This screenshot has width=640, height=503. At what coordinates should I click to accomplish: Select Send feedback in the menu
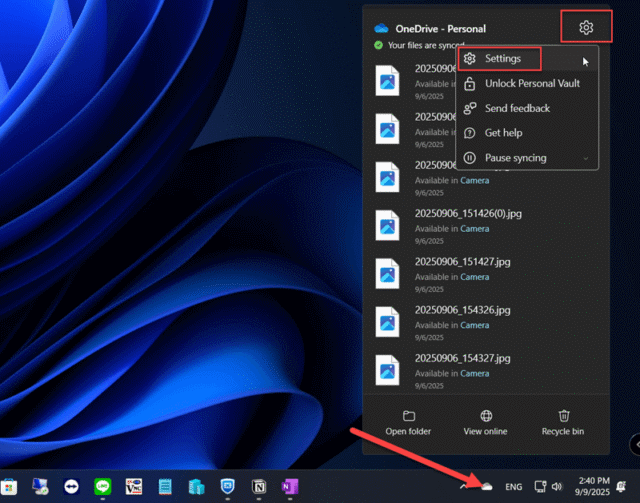tap(527, 108)
